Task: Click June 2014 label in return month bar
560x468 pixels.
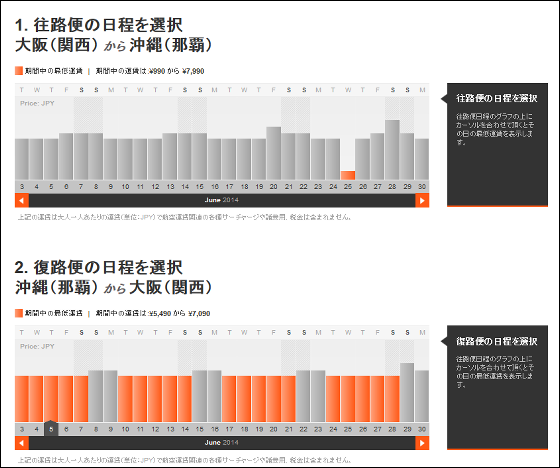Action: coord(221,443)
